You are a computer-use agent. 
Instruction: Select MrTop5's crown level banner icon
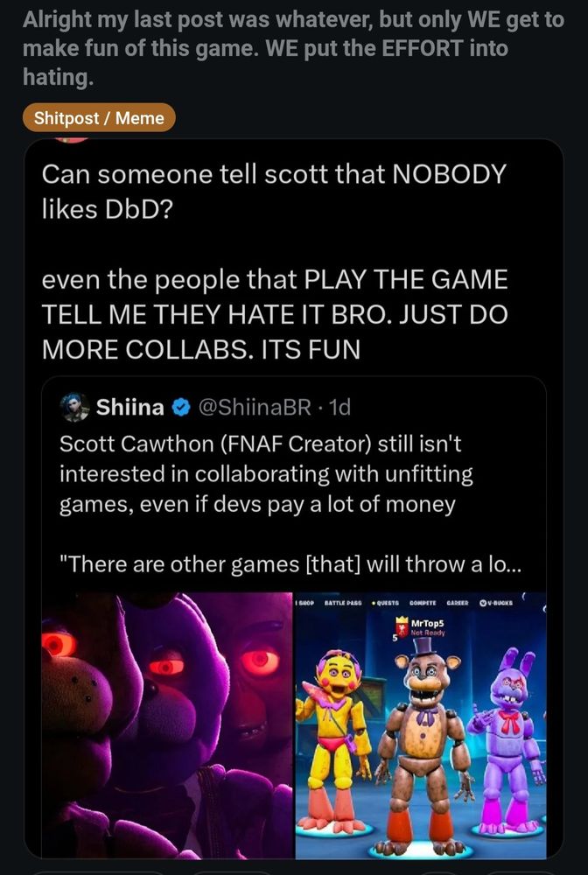402,629
